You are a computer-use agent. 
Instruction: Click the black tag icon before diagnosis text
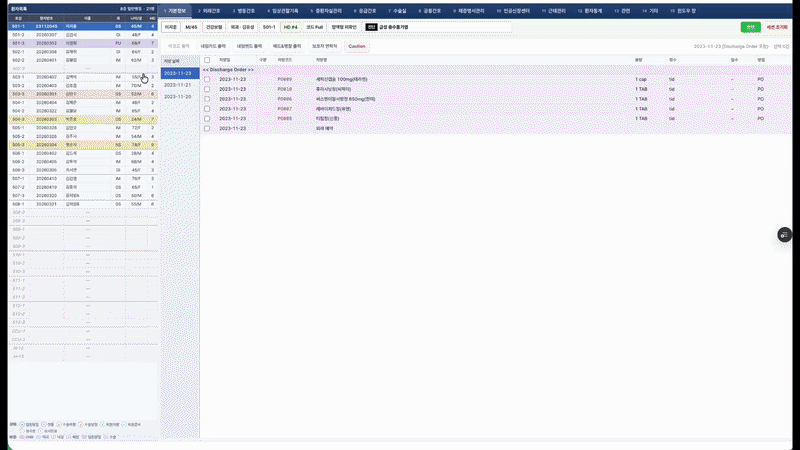[x=371, y=27]
